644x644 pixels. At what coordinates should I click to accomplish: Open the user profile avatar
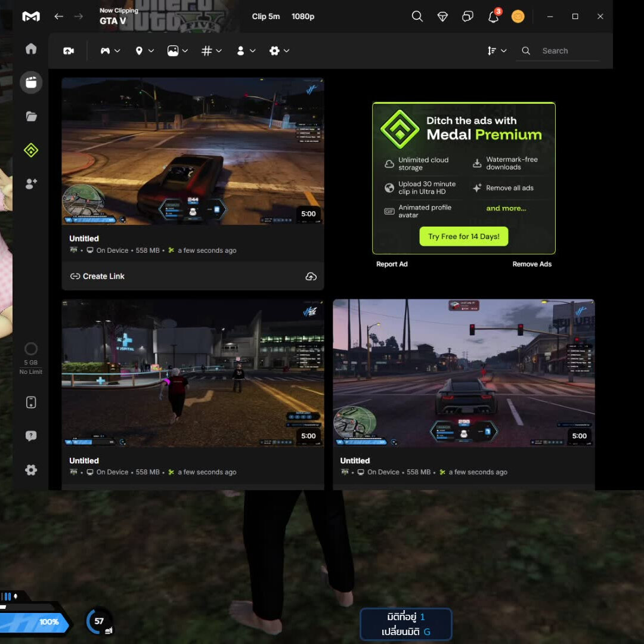(518, 17)
